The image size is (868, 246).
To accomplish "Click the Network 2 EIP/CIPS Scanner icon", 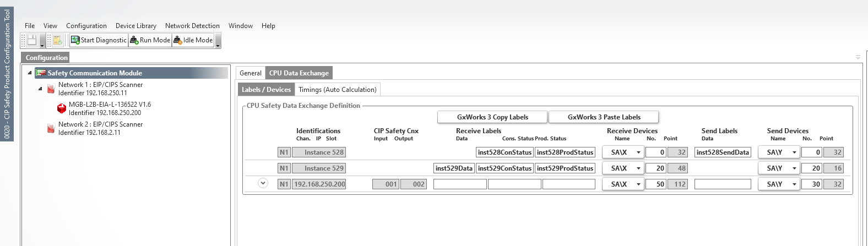I will click(51, 128).
